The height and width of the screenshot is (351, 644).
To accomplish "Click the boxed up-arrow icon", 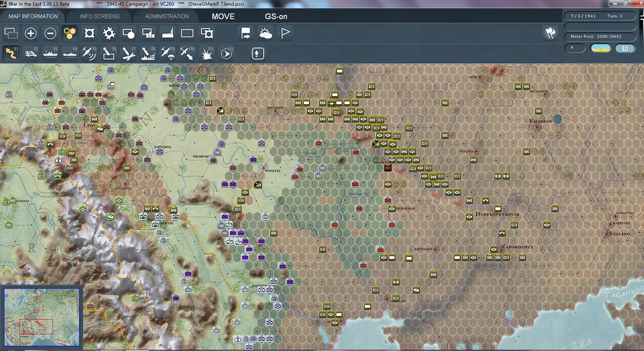I will 258,53.
